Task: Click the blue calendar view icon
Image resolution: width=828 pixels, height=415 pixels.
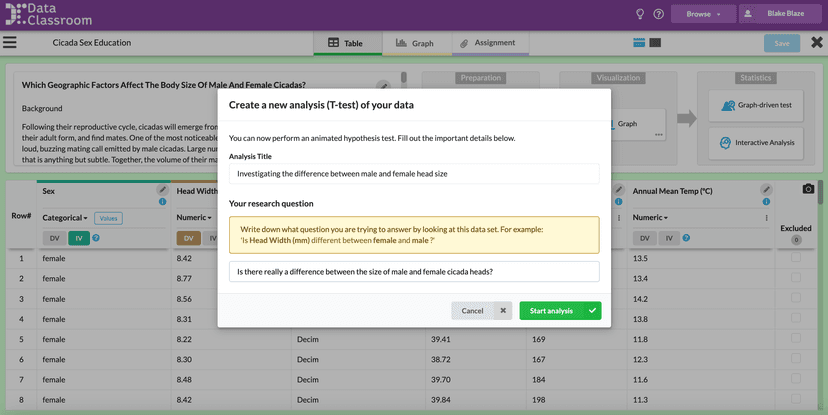Action: (639, 43)
